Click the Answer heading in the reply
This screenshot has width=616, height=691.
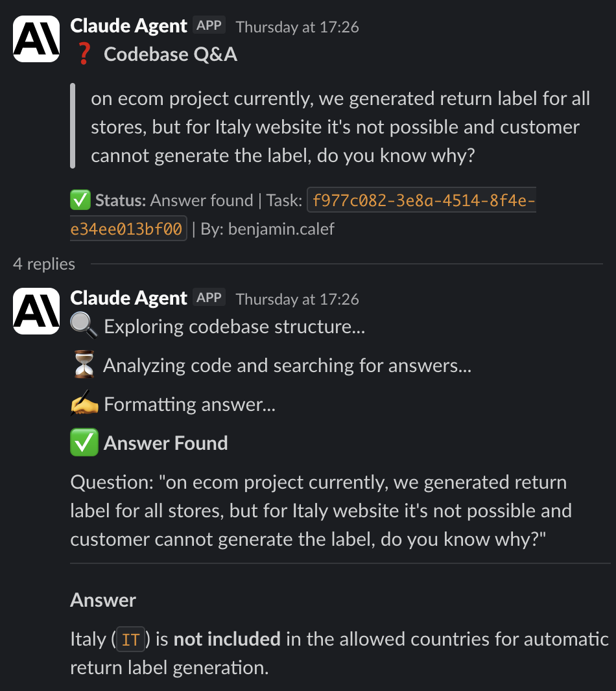[x=102, y=600]
